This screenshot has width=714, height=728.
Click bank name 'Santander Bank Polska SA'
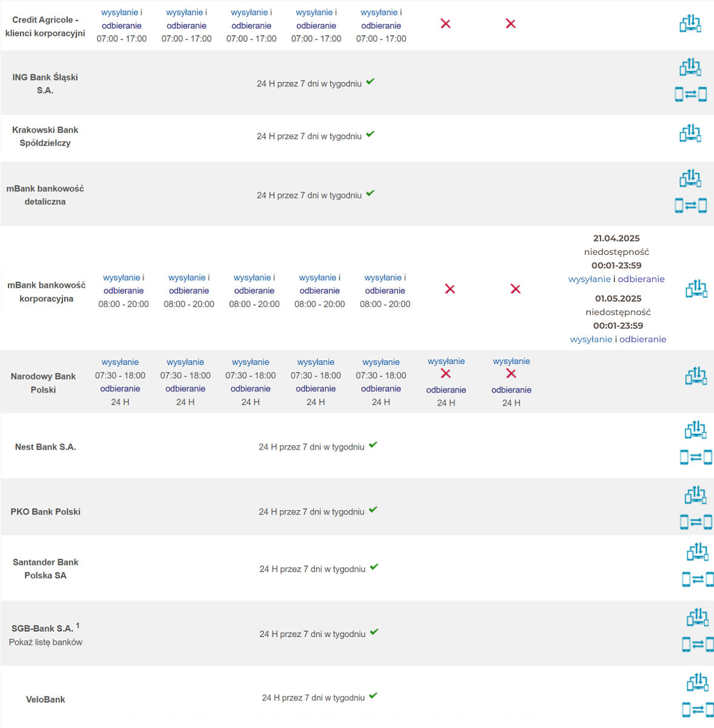click(45, 568)
